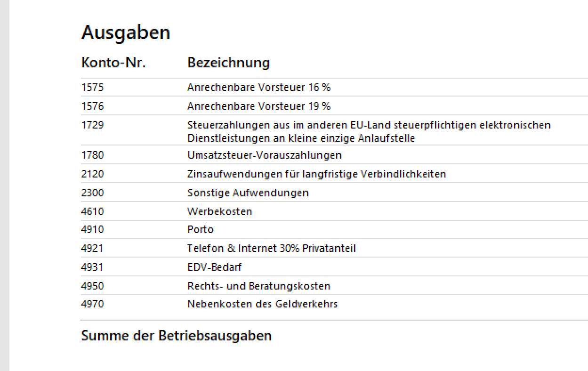Select account row 1575 Anrechenbare Vorsteuer 16 %
This screenshot has width=588, height=371.
[x=334, y=87]
